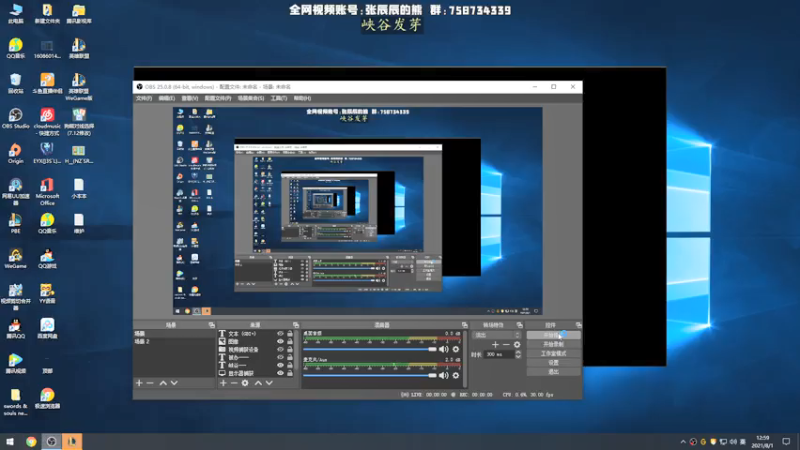Move the source down in the Sources panel
The image size is (800, 450).
(269, 383)
